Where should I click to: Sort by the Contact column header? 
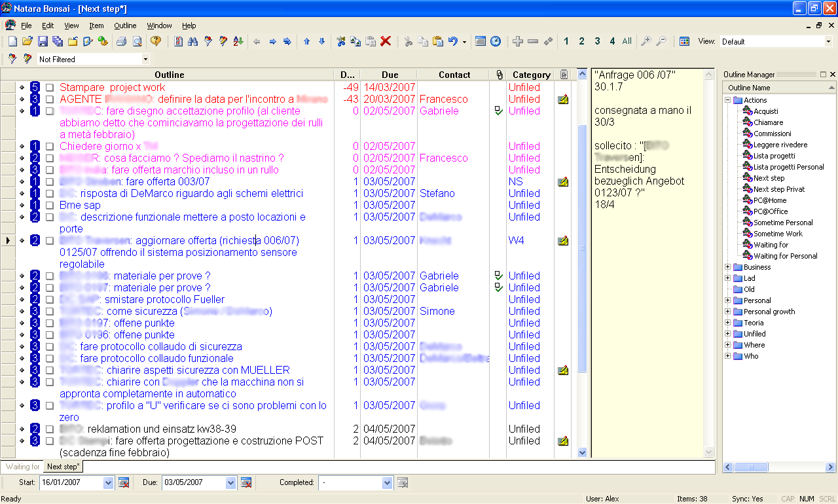(x=454, y=75)
